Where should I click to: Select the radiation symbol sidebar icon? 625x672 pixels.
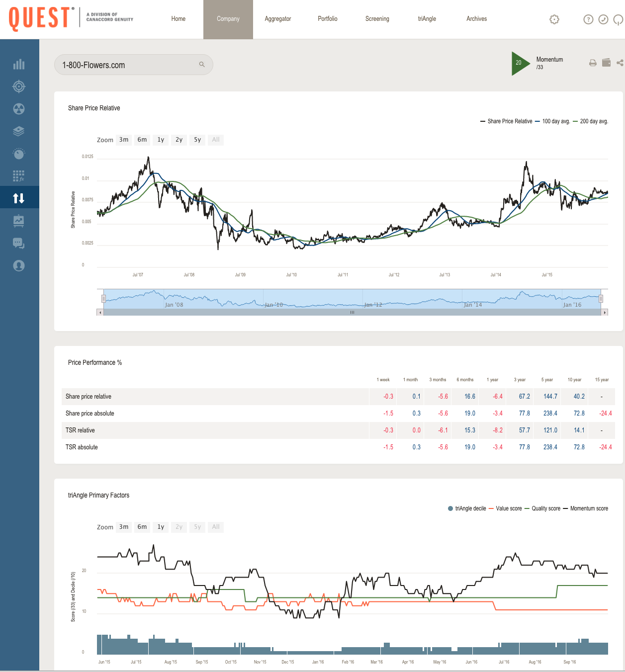click(19, 109)
